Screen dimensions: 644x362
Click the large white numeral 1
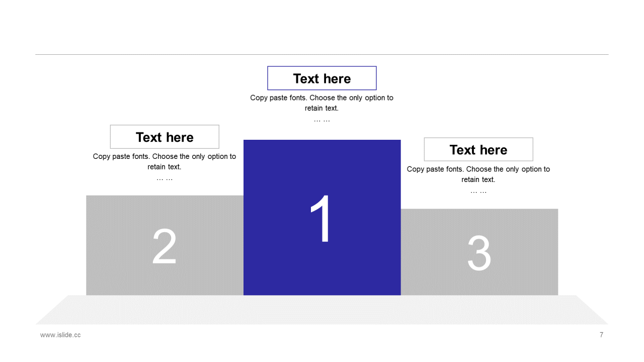[x=322, y=219]
